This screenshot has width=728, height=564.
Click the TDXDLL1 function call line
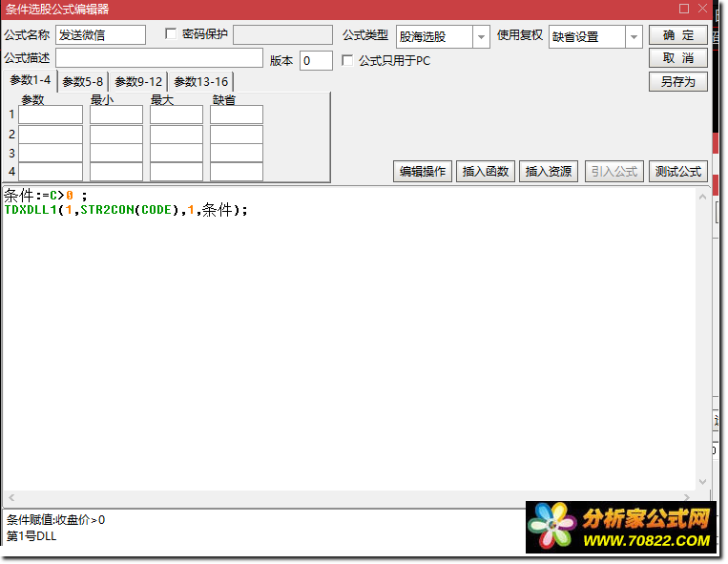point(126,210)
